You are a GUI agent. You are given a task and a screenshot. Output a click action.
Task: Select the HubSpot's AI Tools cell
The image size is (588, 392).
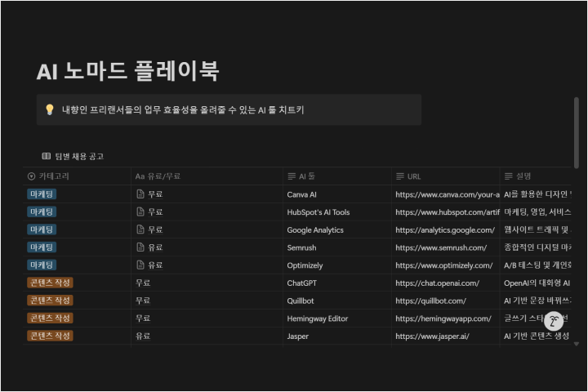pyautogui.click(x=337, y=212)
